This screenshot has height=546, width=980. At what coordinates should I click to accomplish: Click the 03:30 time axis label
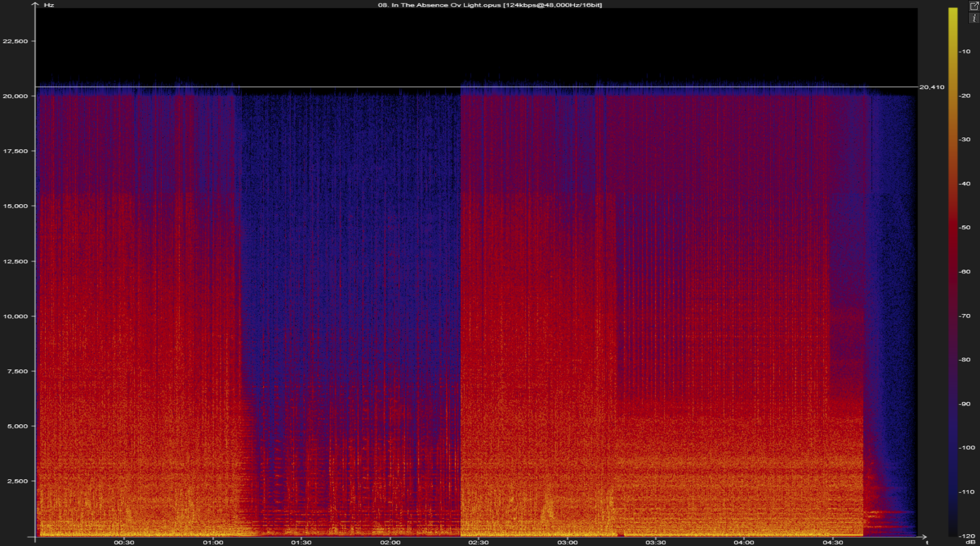[656, 542]
